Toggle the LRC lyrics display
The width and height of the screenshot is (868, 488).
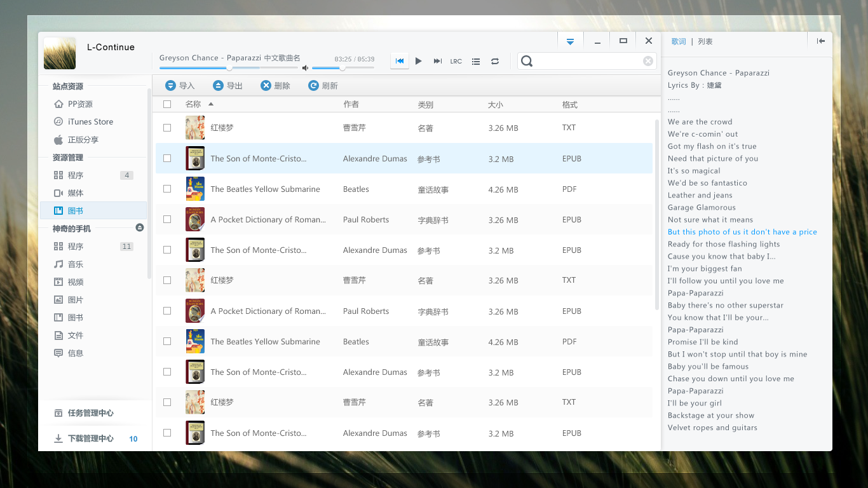pyautogui.click(x=456, y=62)
